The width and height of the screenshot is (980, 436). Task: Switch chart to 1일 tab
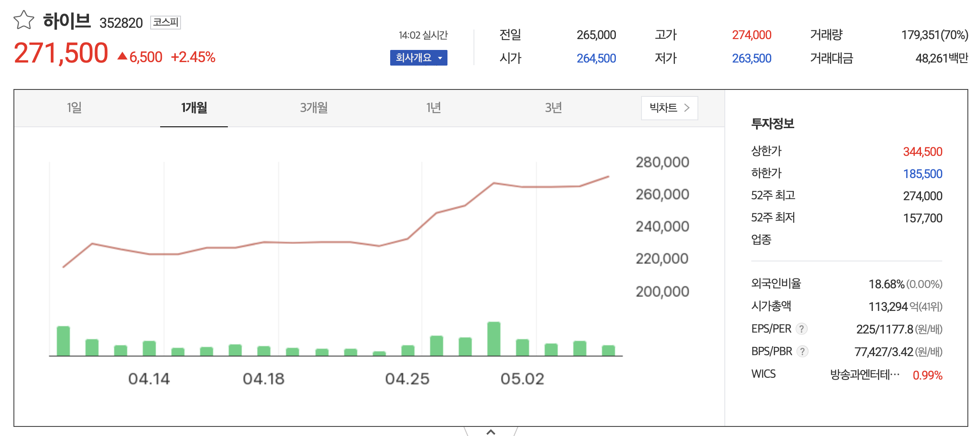74,108
